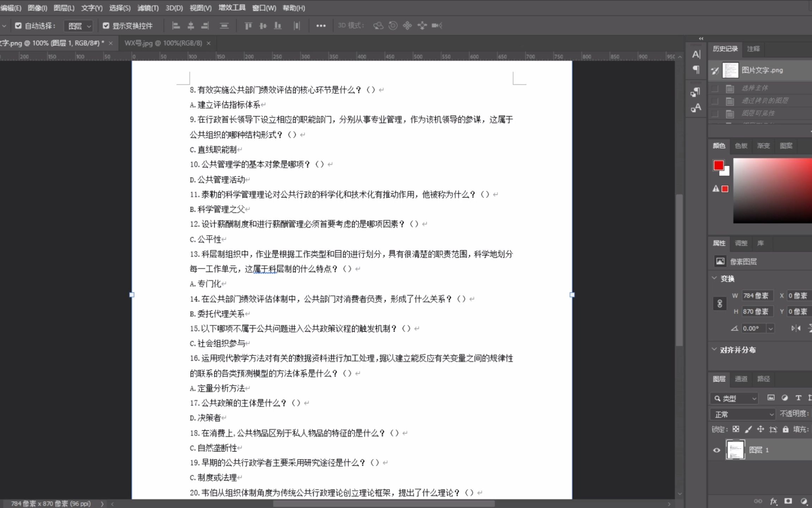Align bottom edges in options bar
The width and height of the screenshot is (812, 508).
278,26
